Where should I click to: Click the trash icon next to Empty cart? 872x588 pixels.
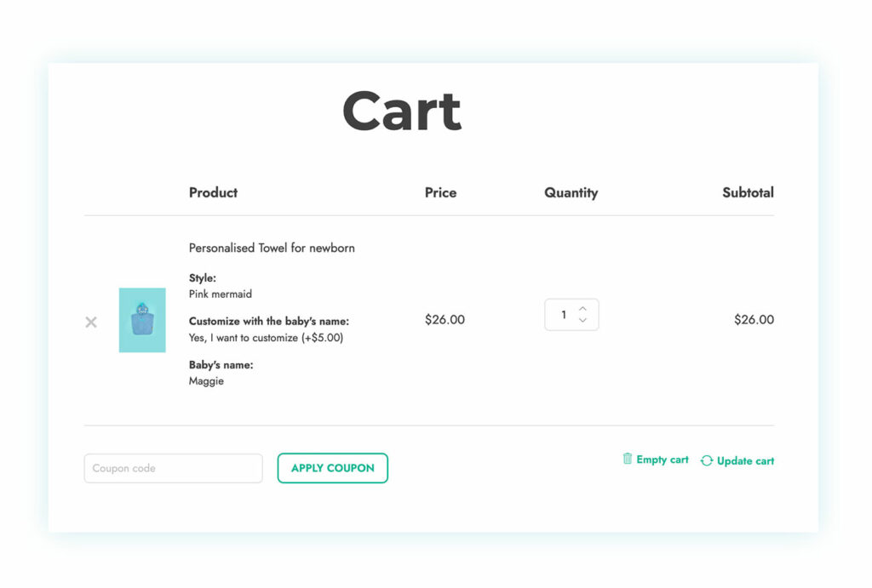click(x=628, y=460)
